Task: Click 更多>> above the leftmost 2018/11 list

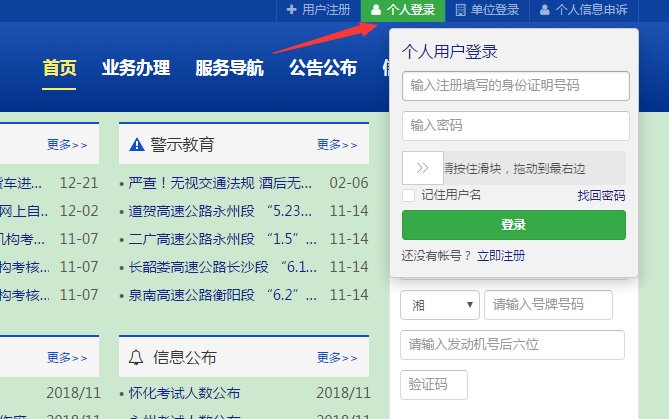Action: tap(67, 358)
